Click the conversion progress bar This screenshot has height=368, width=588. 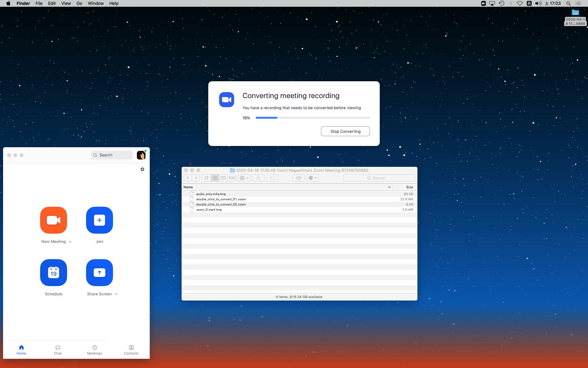tap(312, 118)
